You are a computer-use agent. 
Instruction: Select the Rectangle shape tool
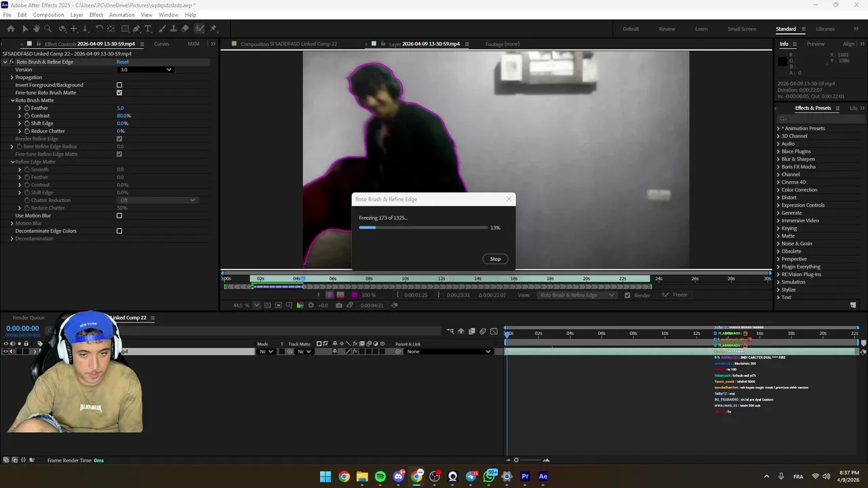125,28
